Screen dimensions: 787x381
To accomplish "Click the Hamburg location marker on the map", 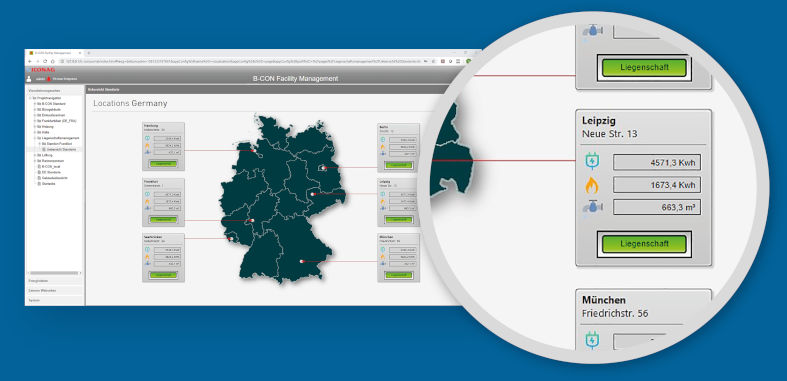I will tap(253, 150).
